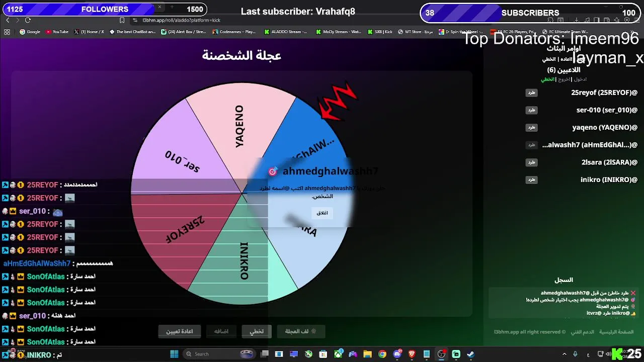
Task: Kick player 25reyof using طرد button
Action: [x=531, y=93]
